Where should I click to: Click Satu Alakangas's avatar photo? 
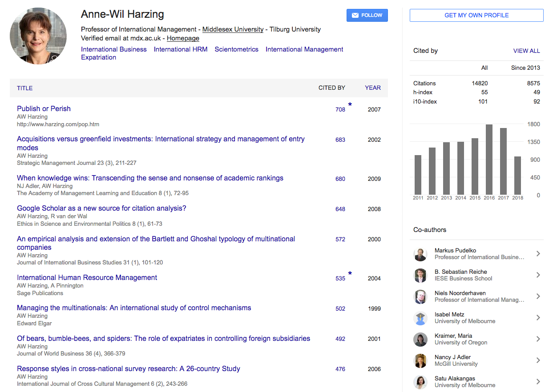click(420, 382)
